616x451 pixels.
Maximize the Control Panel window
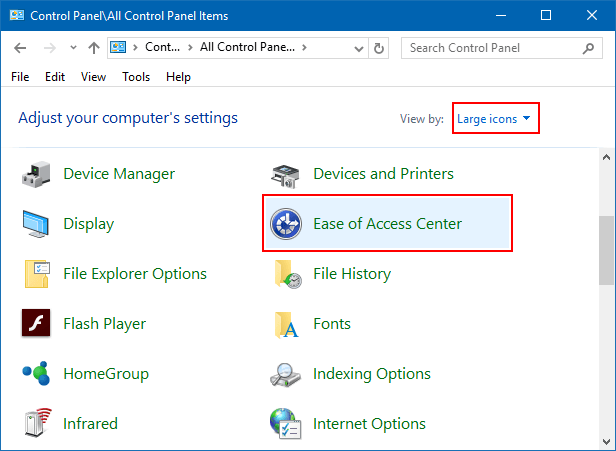point(546,15)
